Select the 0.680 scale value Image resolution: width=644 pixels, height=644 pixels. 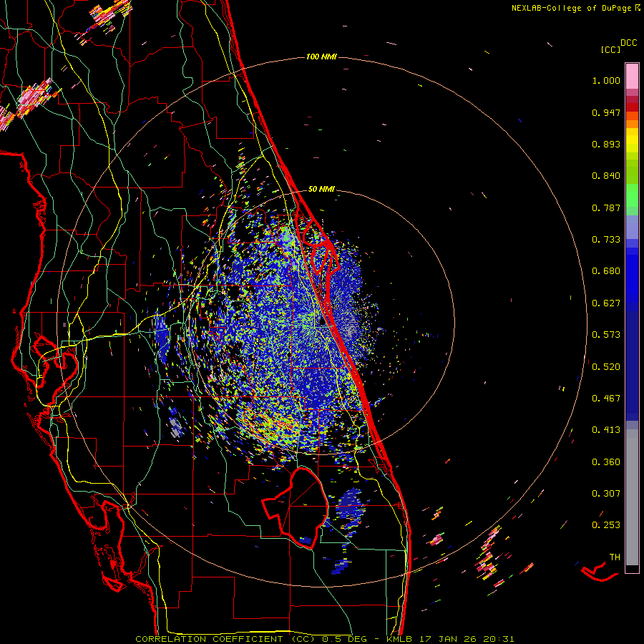click(606, 271)
